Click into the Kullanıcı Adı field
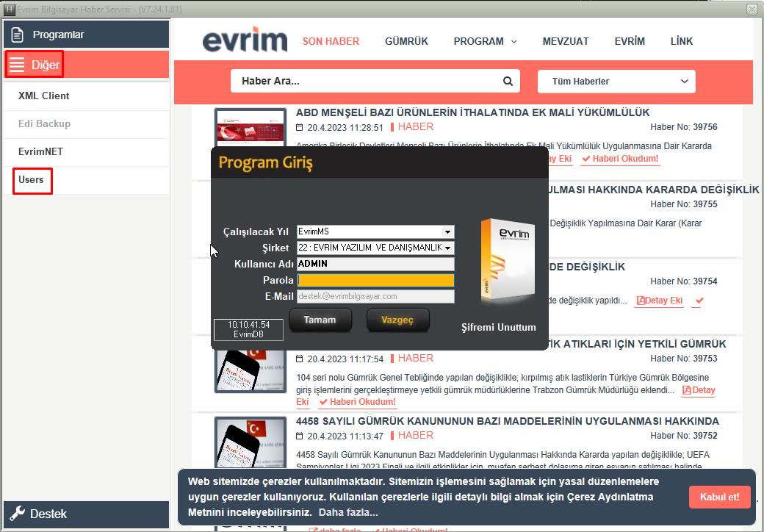The image size is (764, 532). pyautogui.click(x=375, y=264)
